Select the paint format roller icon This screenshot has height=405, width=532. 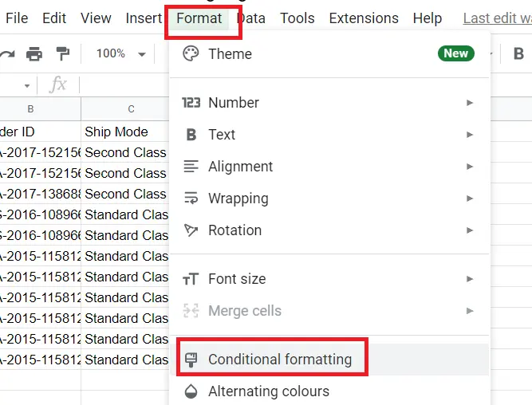pyautogui.click(x=62, y=53)
